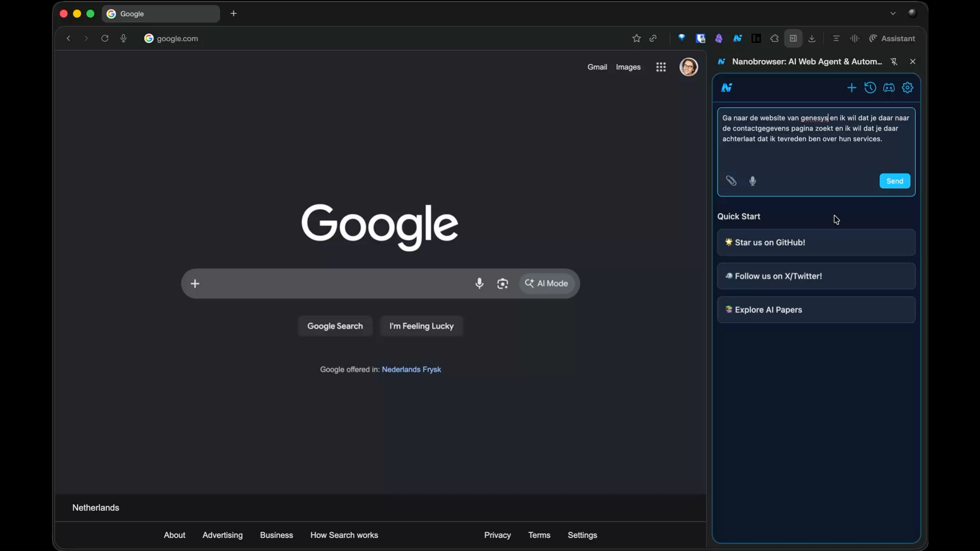Start a new Nanobrowser chat
The width and height of the screenshot is (980, 551).
point(851,88)
